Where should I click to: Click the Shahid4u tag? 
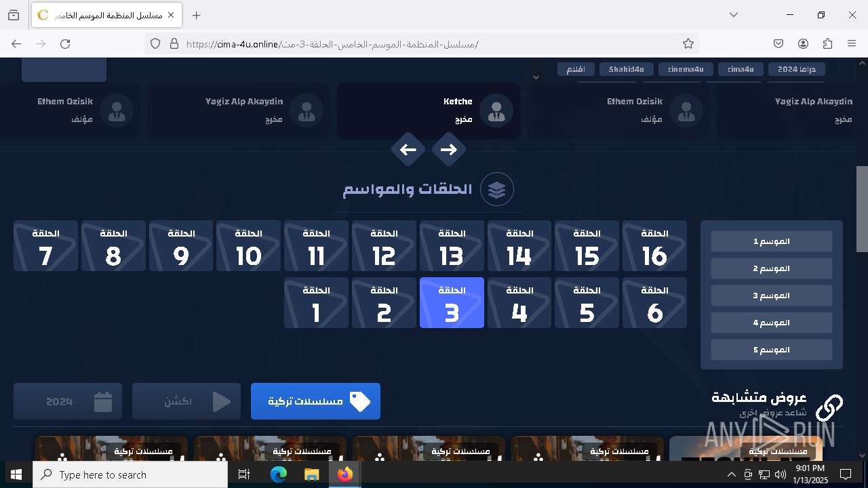click(627, 69)
